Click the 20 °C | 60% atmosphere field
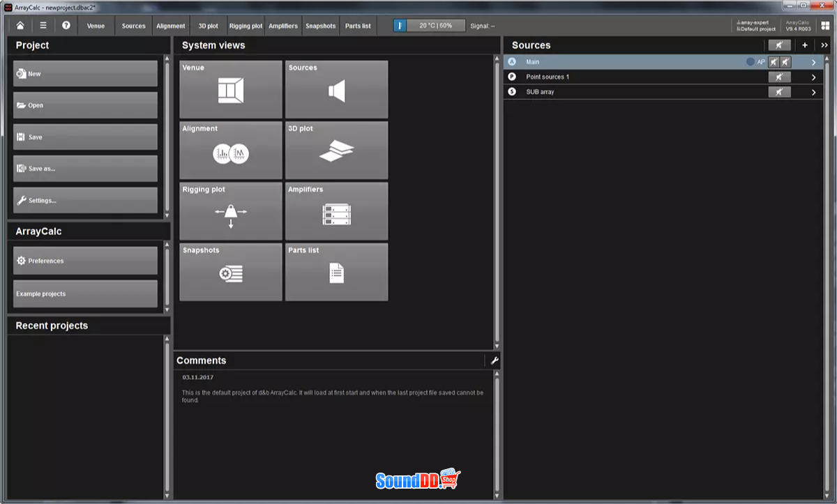837x504 pixels. (435, 26)
